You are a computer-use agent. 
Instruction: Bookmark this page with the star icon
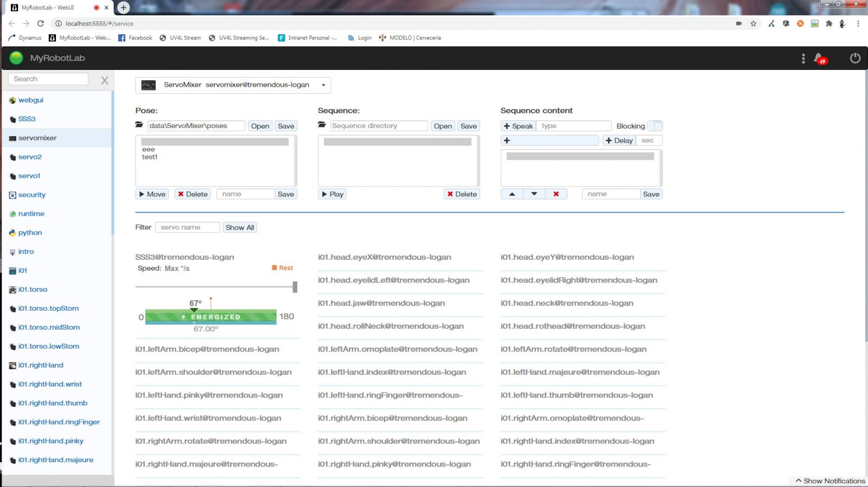coord(753,23)
